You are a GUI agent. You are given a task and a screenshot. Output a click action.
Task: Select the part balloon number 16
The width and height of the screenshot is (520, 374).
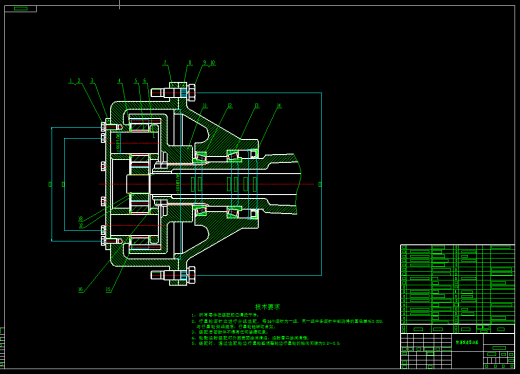tap(81, 290)
